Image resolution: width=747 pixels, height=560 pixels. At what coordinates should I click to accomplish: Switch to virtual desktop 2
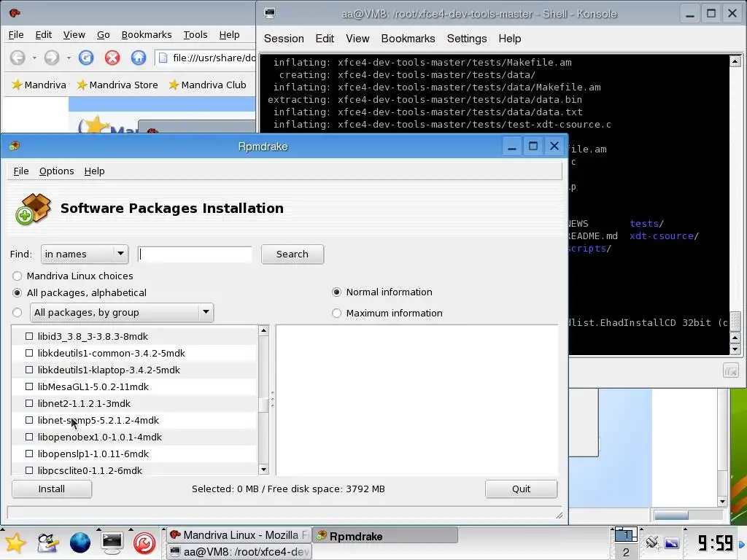(626, 552)
